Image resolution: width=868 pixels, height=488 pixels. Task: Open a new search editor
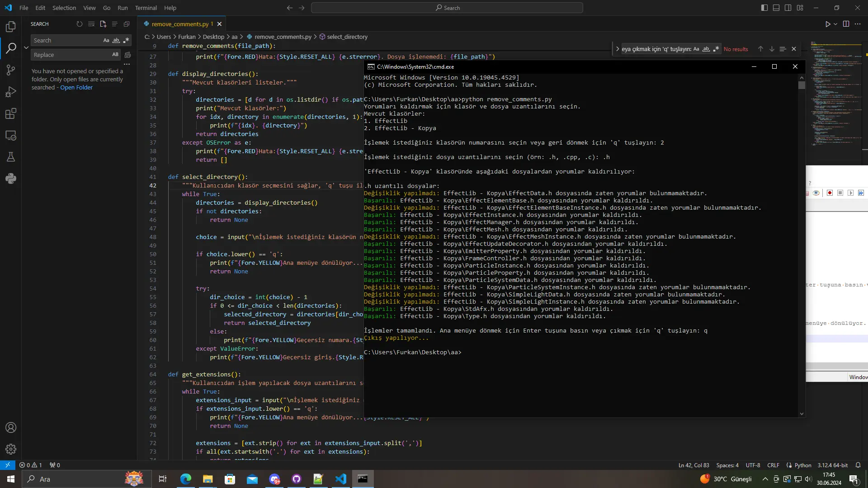[x=103, y=24]
